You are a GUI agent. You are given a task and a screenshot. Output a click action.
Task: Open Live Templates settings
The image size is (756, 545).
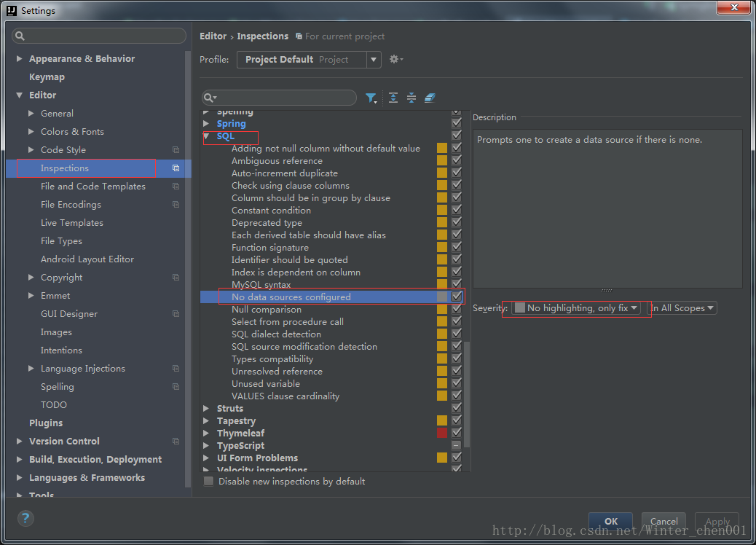[72, 223]
